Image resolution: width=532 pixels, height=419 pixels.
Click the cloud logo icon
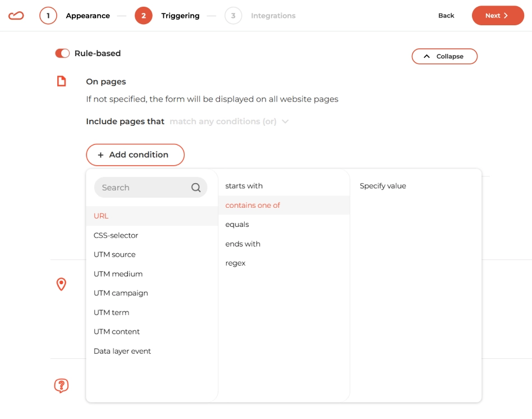pyautogui.click(x=16, y=16)
